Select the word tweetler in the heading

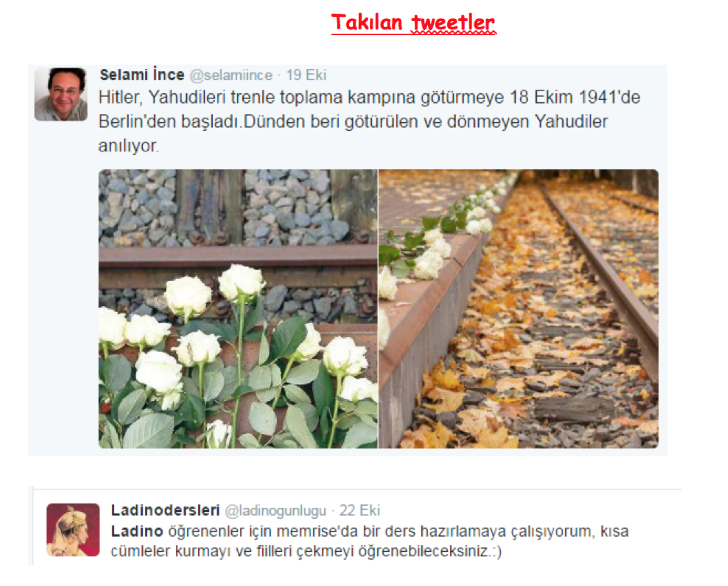pyautogui.click(x=453, y=23)
